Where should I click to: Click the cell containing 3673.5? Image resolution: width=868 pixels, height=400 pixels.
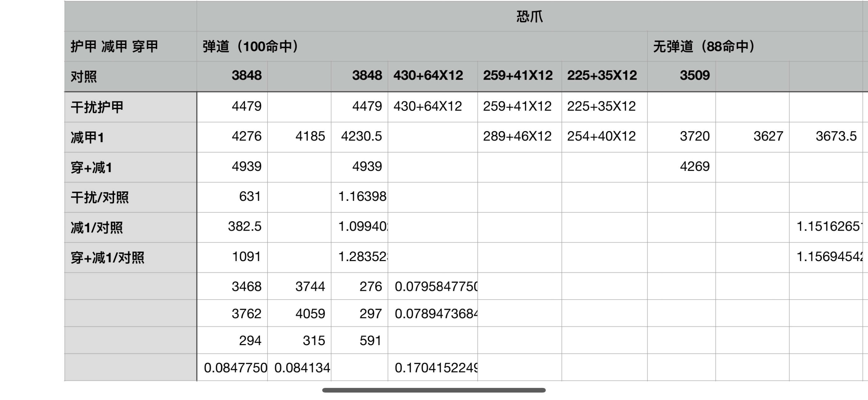pyautogui.click(x=836, y=136)
